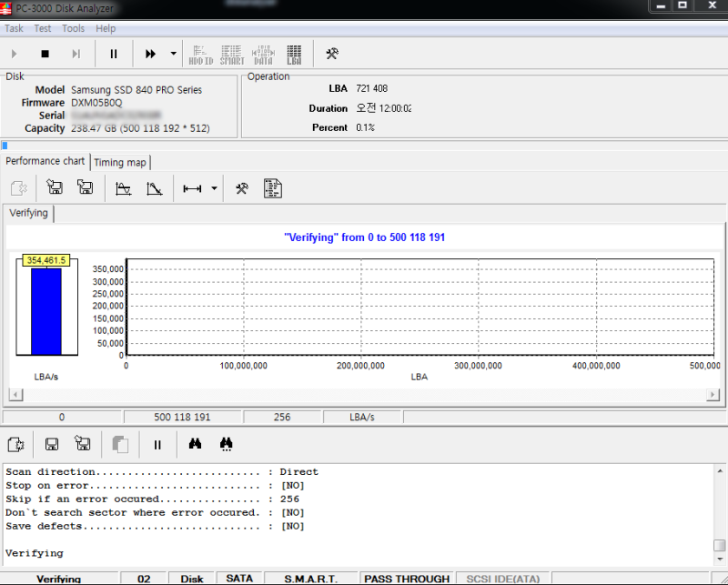The height and width of the screenshot is (585, 728).
Task: Click the greyed-out export icon in chart toolbar
Action: (x=19, y=188)
